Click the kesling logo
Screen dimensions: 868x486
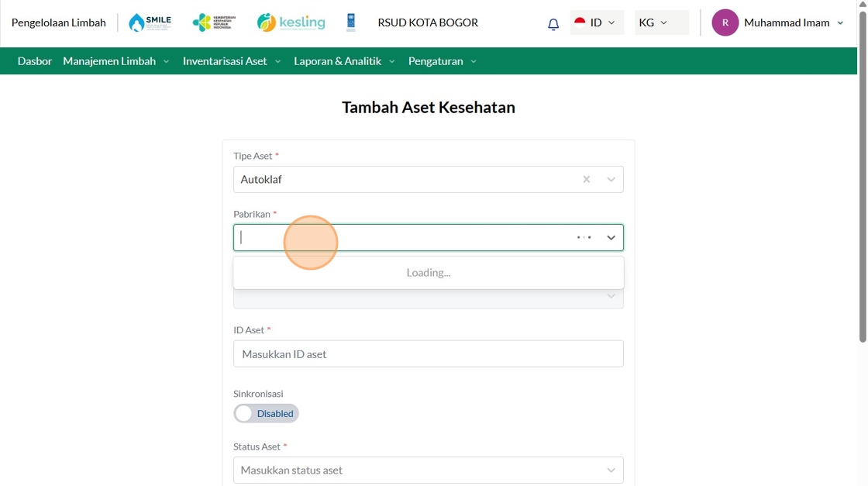click(291, 22)
